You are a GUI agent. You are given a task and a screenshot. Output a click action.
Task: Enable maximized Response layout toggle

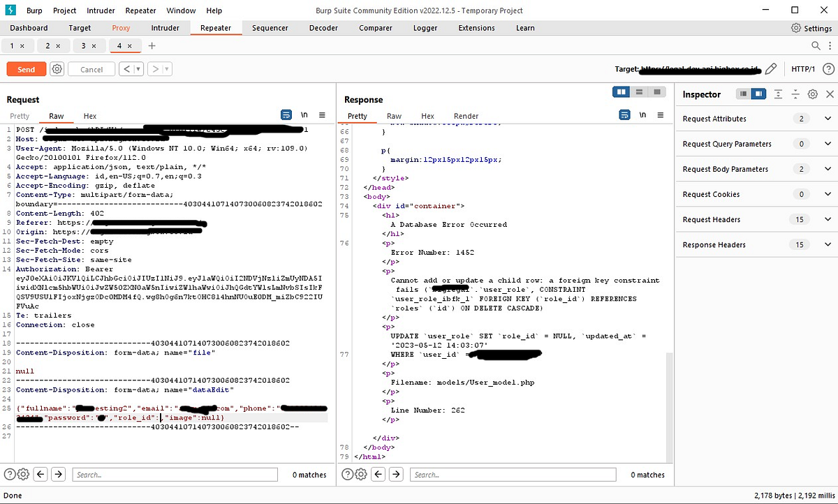coord(656,92)
